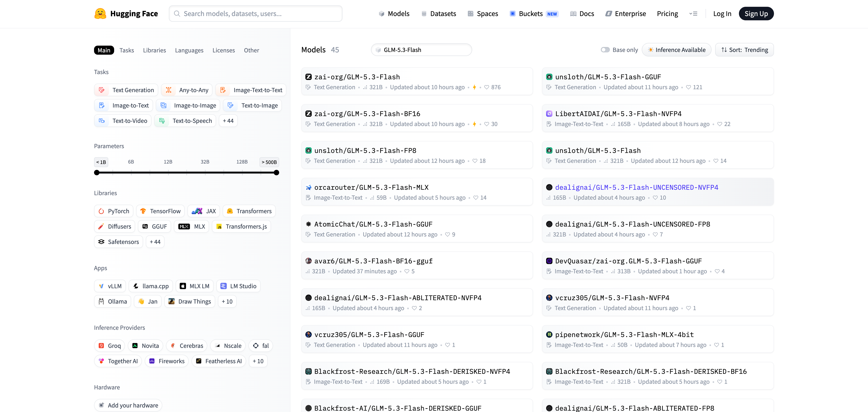Filter by Transformers.js library

click(x=241, y=226)
